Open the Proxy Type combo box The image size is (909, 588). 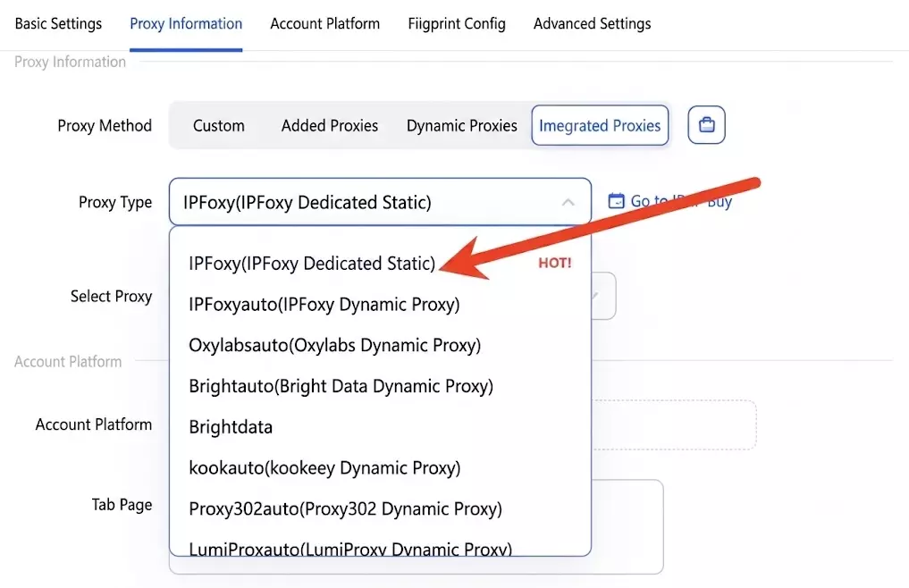tap(380, 202)
